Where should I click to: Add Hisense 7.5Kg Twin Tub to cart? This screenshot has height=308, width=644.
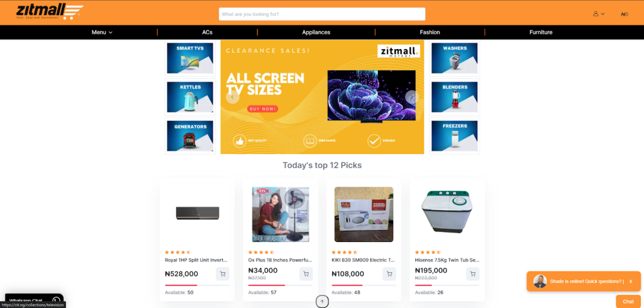[x=473, y=274]
